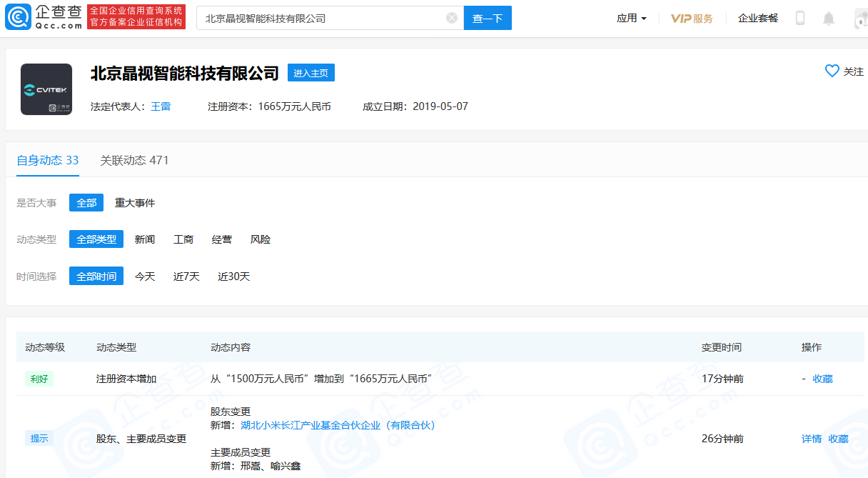868x478 pixels.
Task: Focus the company name search input
Action: (x=323, y=18)
